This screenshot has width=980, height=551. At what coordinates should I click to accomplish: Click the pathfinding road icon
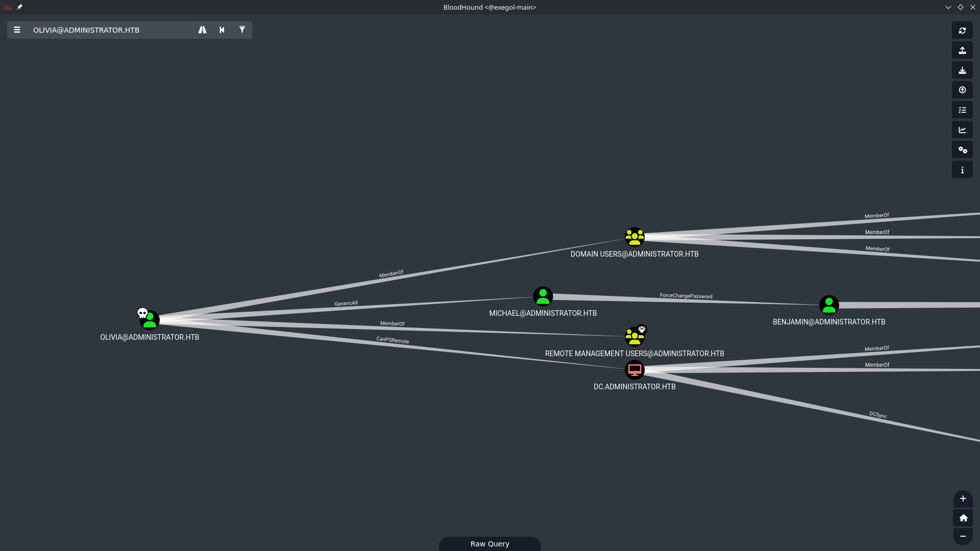tap(203, 30)
